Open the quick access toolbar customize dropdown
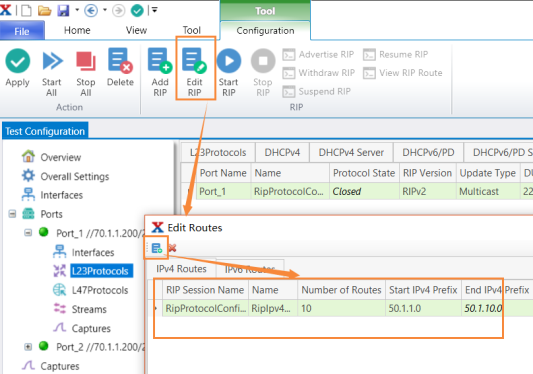This screenshot has width=533, height=374. pos(155,11)
